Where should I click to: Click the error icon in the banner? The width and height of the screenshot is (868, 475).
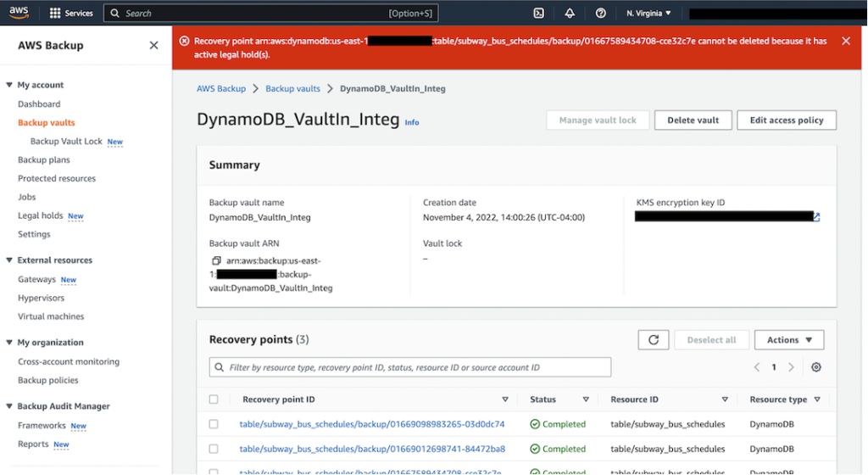point(184,41)
